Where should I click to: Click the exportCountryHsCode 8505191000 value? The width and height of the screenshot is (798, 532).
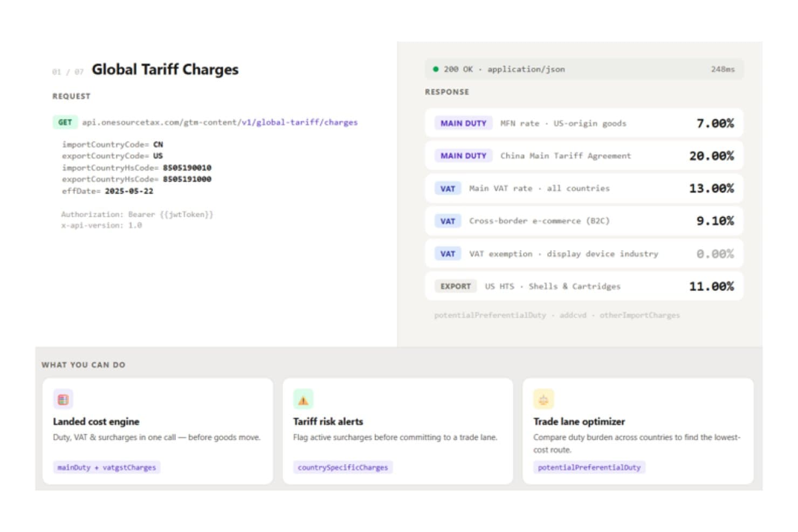(x=187, y=179)
